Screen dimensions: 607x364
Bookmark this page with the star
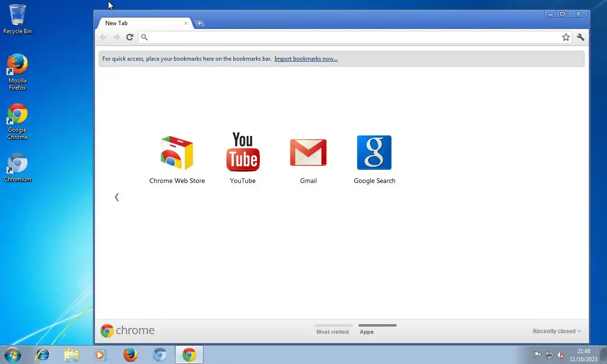click(566, 37)
